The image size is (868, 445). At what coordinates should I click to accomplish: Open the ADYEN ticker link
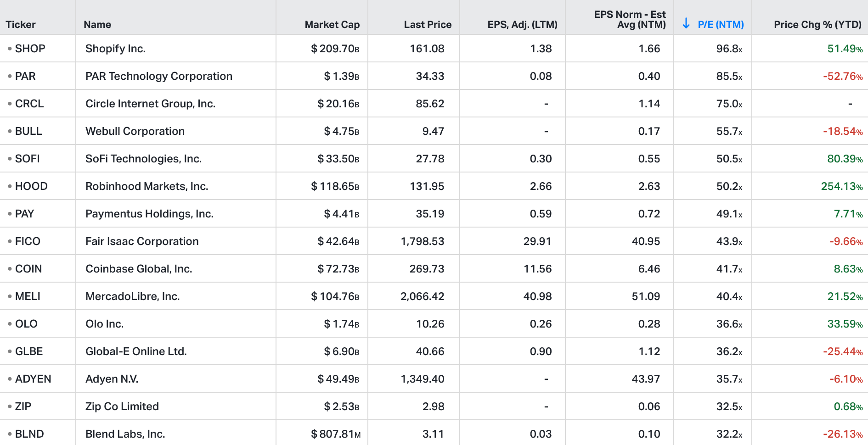tap(33, 379)
